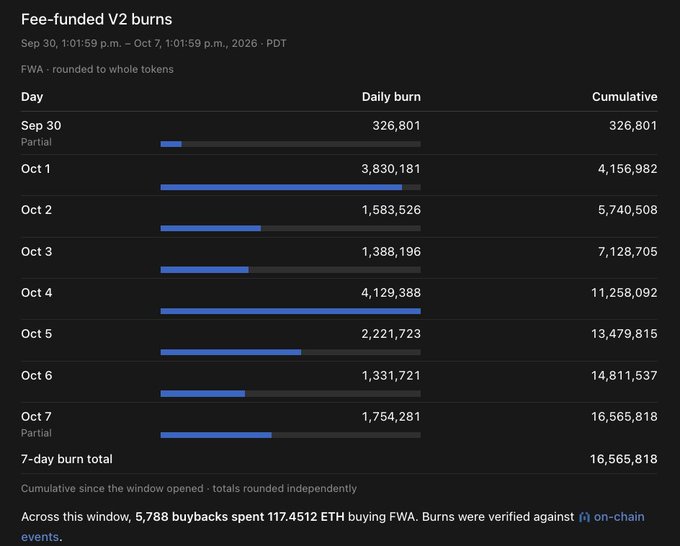The image size is (680, 546).
Task: Click the Partial label under Sep 30
Action: (36, 142)
